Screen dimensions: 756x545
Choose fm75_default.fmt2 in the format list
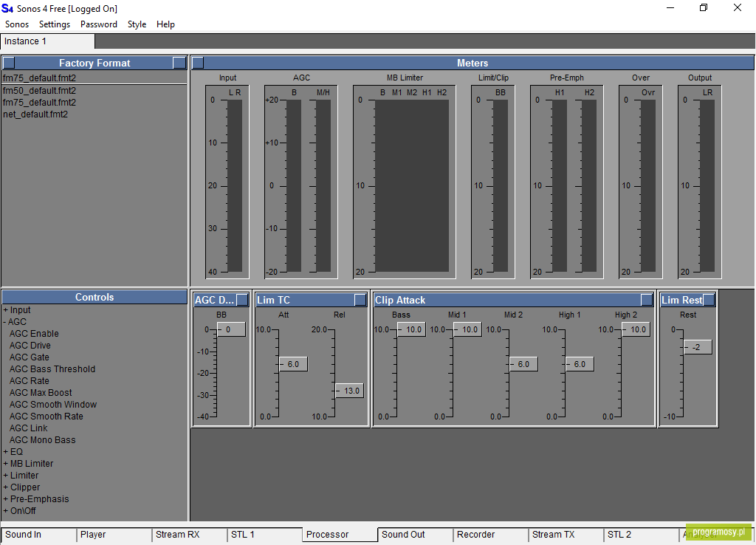[40, 102]
